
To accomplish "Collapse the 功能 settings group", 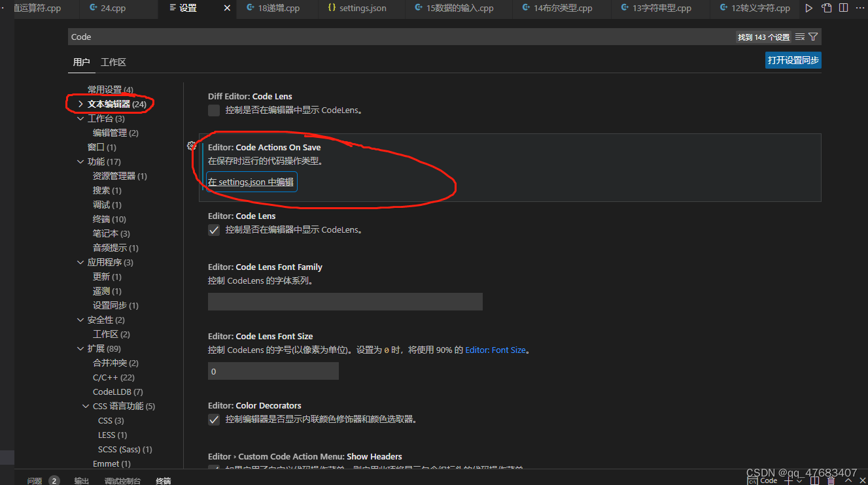I will click(80, 161).
